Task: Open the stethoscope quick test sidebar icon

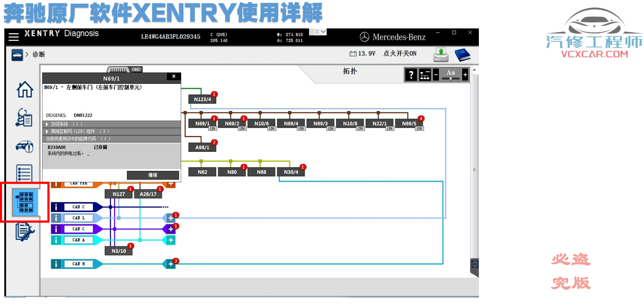Action: point(24,118)
